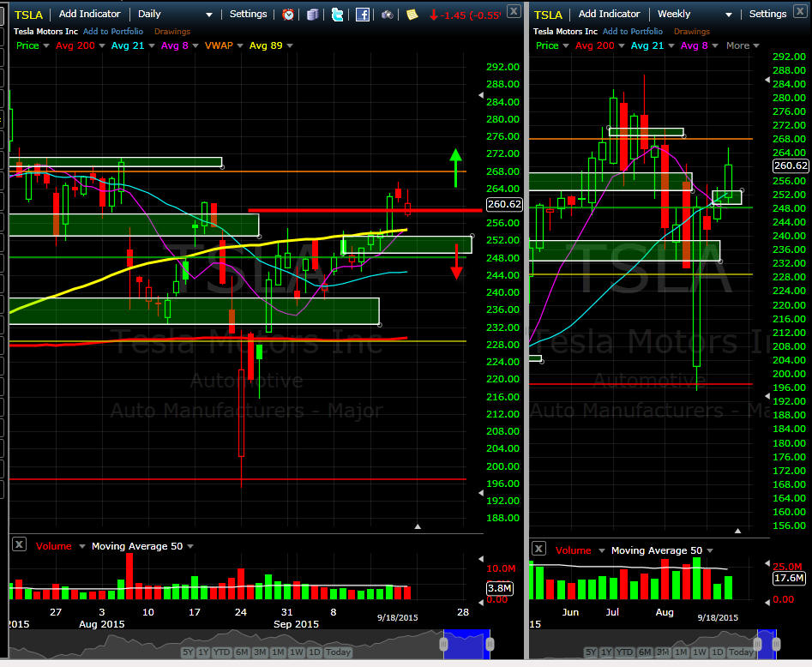Grab right handle of Weekly range slider
812x667 pixels.
[x=776, y=644]
